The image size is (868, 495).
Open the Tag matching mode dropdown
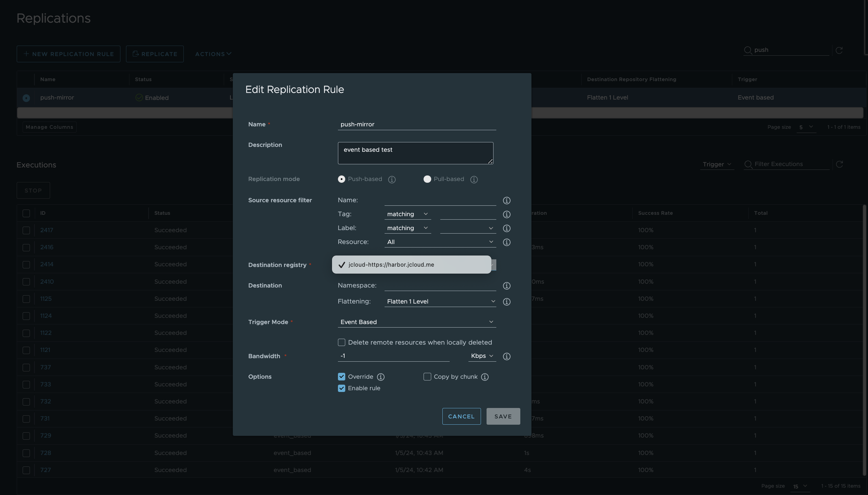[407, 214]
